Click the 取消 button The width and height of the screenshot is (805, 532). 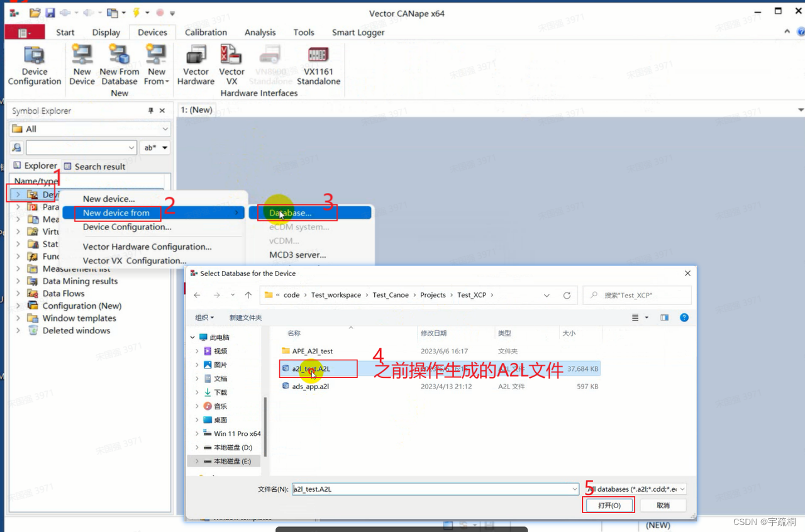click(663, 505)
